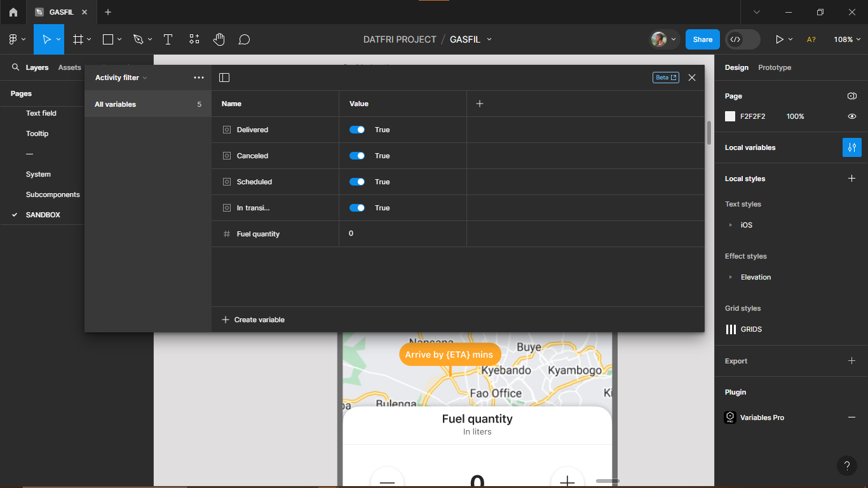868x488 pixels.
Task: Open the missing fonts A? indicator
Action: click(x=811, y=39)
